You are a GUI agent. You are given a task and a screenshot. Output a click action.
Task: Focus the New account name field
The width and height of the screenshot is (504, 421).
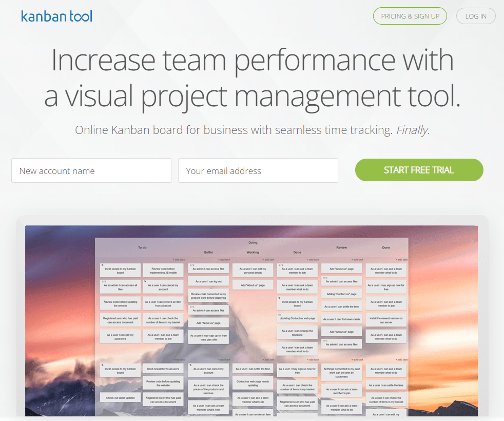(91, 171)
